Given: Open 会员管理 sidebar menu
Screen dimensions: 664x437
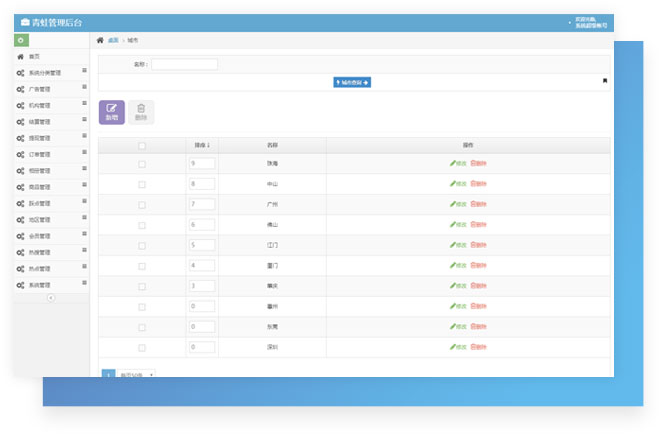Looking at the screenshot, I should pyautogui.click(x=52, y=236).
